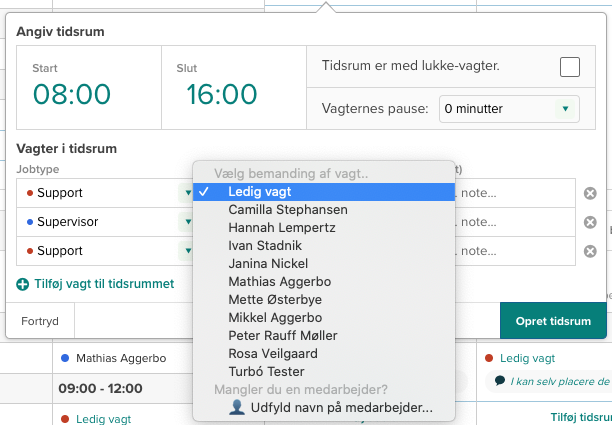The width and height of the screenshot is (612, 425).
Task: Click the Fortryd button
Action: tap(40, 321)
